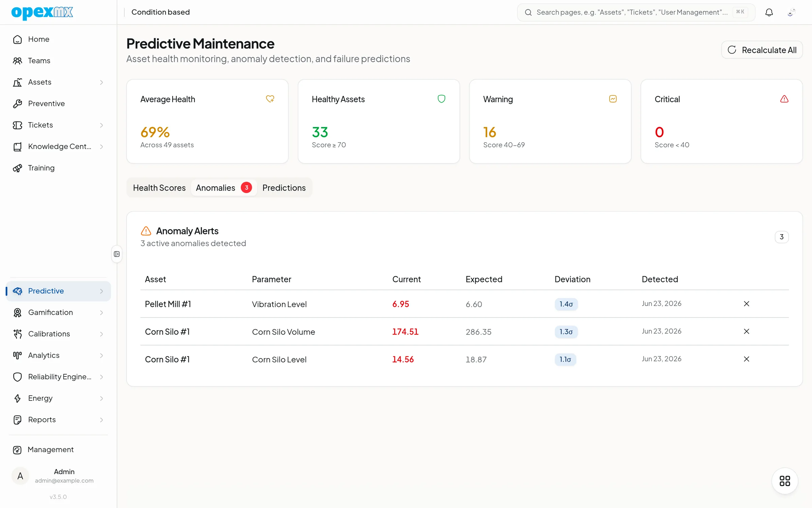Expand the Reports chevron
The height and width of the screenshot is (508, 812).
tap(101, 420)
